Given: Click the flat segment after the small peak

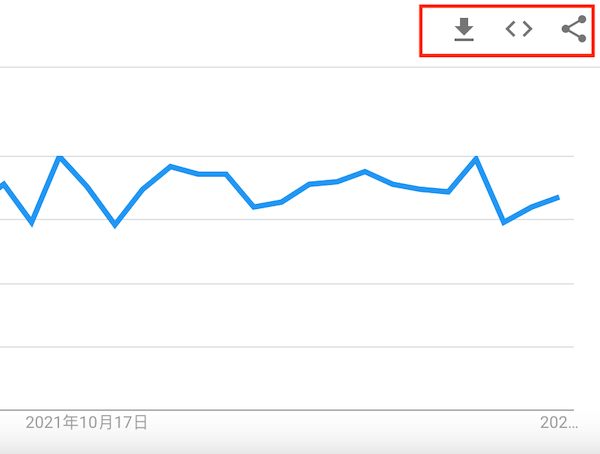Looking at the screenshot, I should tap(212, 174).
